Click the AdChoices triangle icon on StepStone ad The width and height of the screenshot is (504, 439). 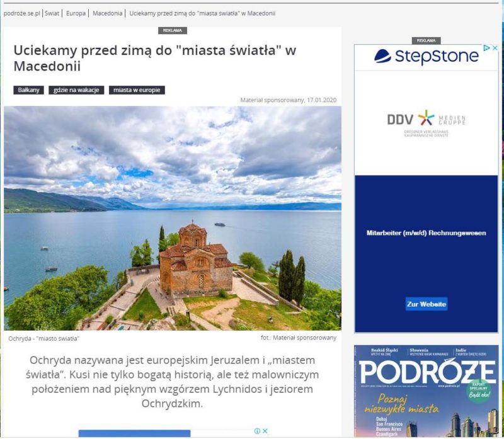(487, 48)
